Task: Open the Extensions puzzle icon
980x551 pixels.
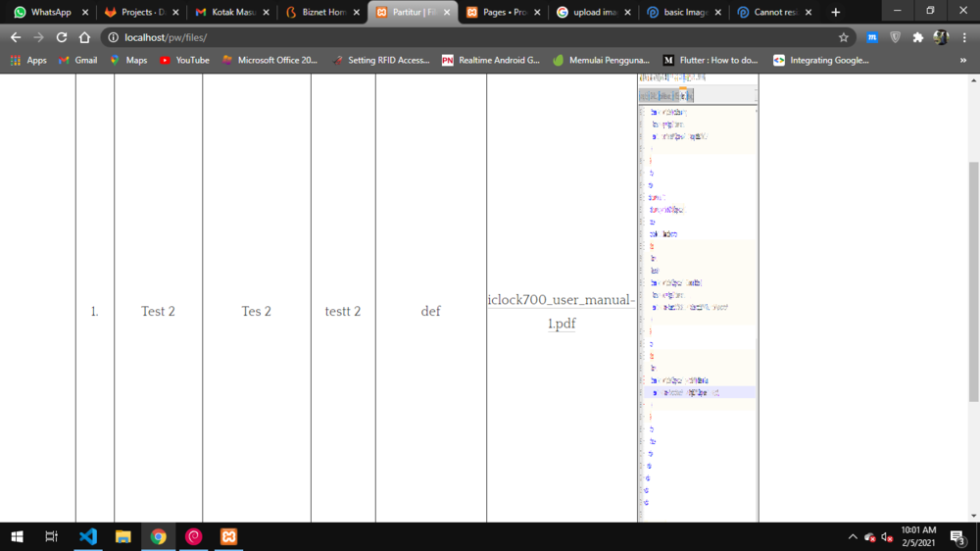Action: click(917, 37)
